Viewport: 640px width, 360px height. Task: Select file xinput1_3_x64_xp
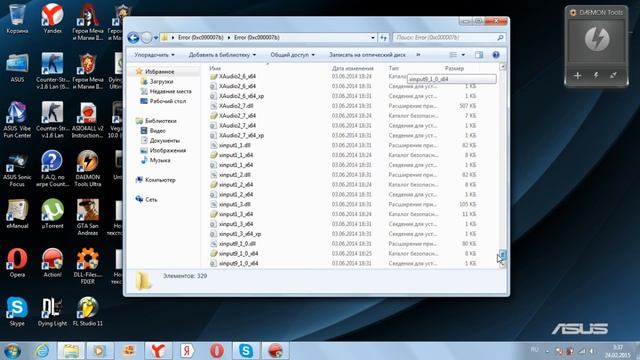240,234
